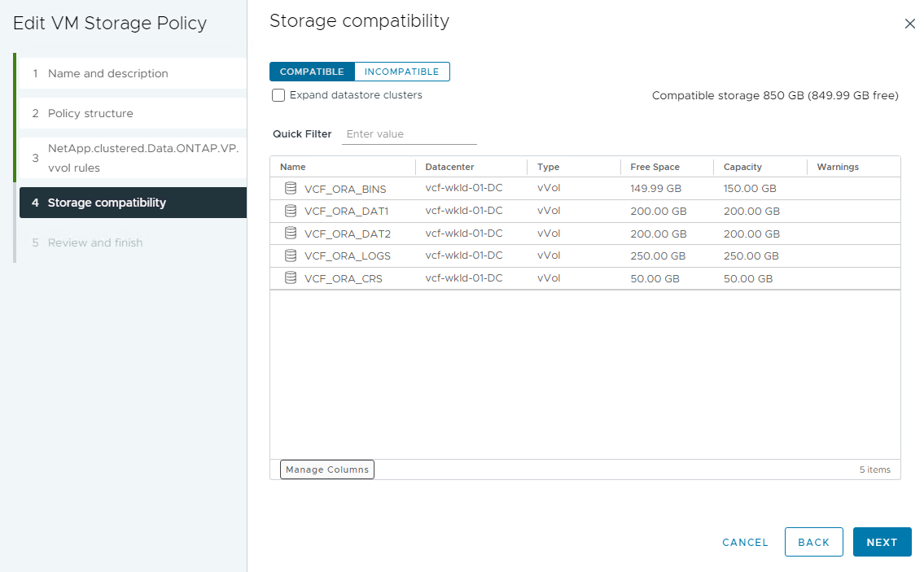Screen dimensions: 924x572
Task: Close the Storage compatibility dialog
Action: click(x=910, y=24)
